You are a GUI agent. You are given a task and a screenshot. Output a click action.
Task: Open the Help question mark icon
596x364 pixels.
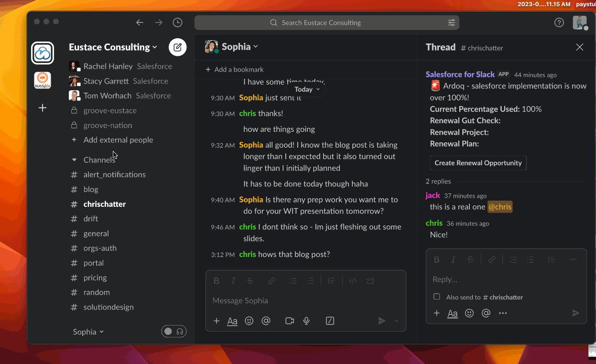(559, 22)
